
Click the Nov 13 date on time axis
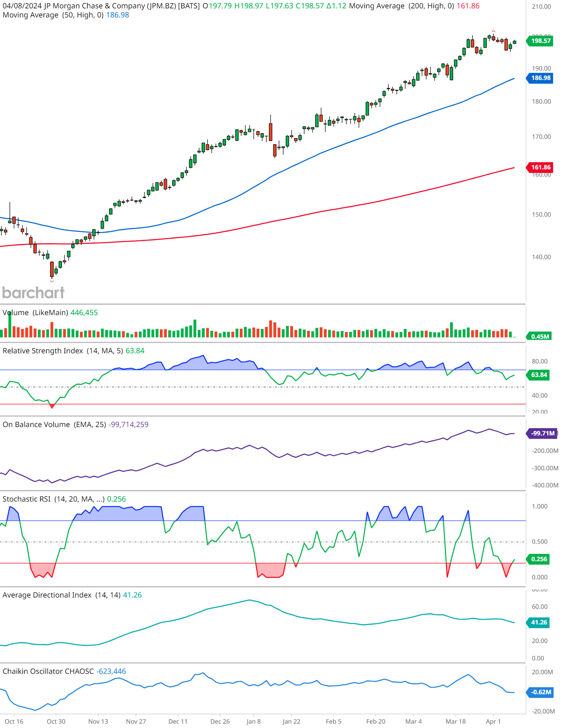point(98,721)
